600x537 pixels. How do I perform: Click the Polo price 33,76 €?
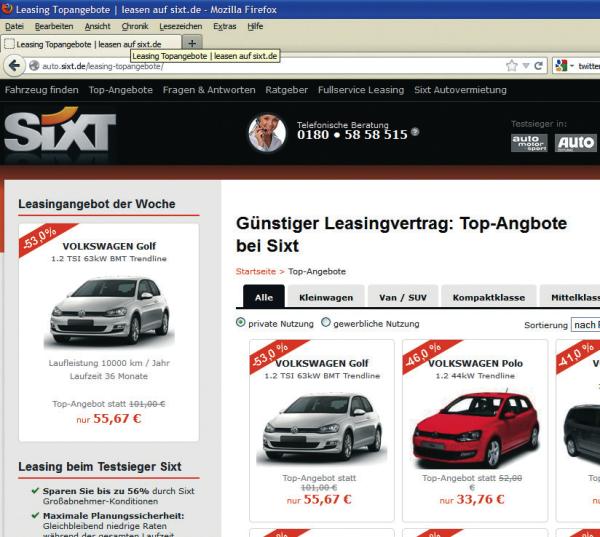pyautogui.click(x=480, y=499)
